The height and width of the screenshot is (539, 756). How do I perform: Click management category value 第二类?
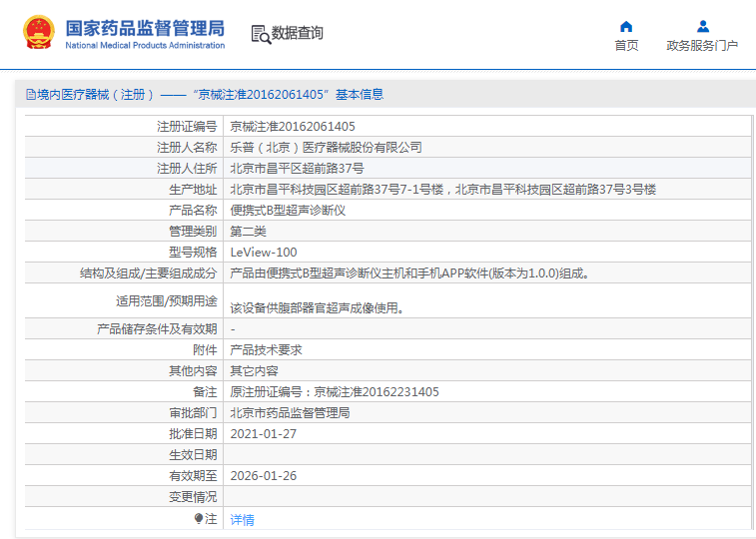[249, 232]
